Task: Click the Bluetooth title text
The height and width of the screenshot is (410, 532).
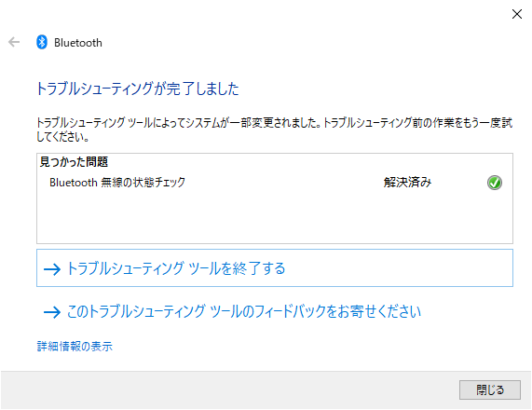Action: click(x=78, y=43)
